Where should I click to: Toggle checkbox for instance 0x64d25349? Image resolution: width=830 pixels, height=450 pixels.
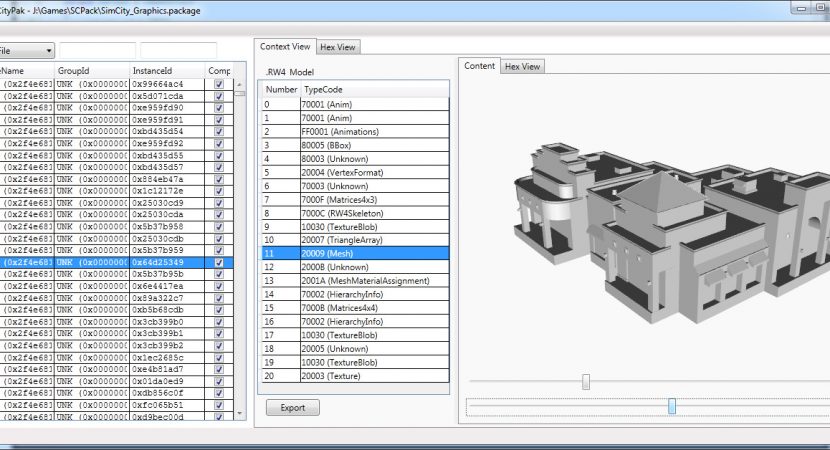click(x=219, y=262)
